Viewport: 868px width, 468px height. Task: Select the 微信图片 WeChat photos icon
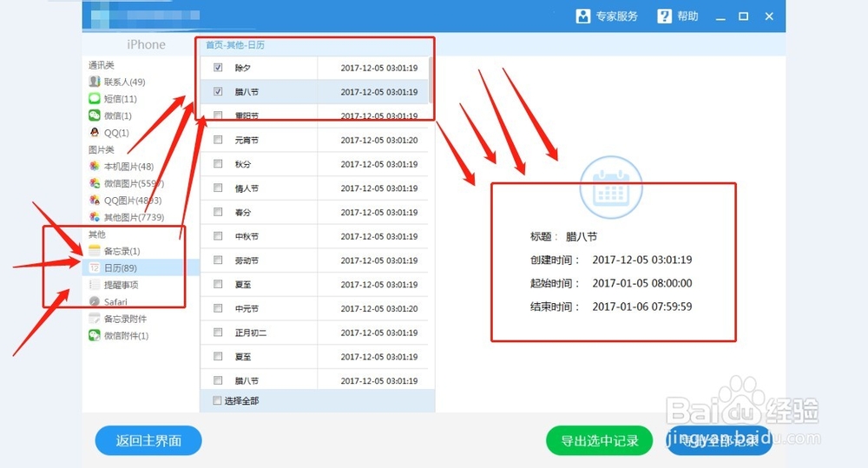[x=95, y=183]
